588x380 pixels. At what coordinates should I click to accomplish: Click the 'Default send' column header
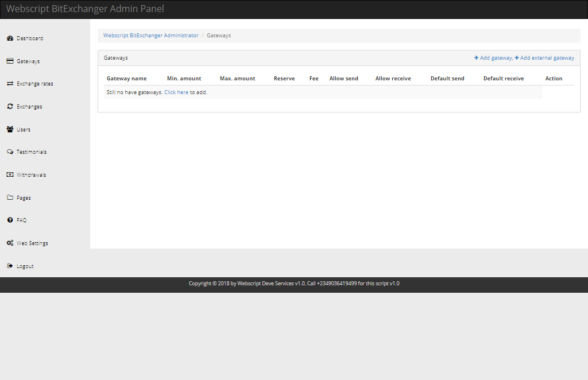click(x=447, y=78)
